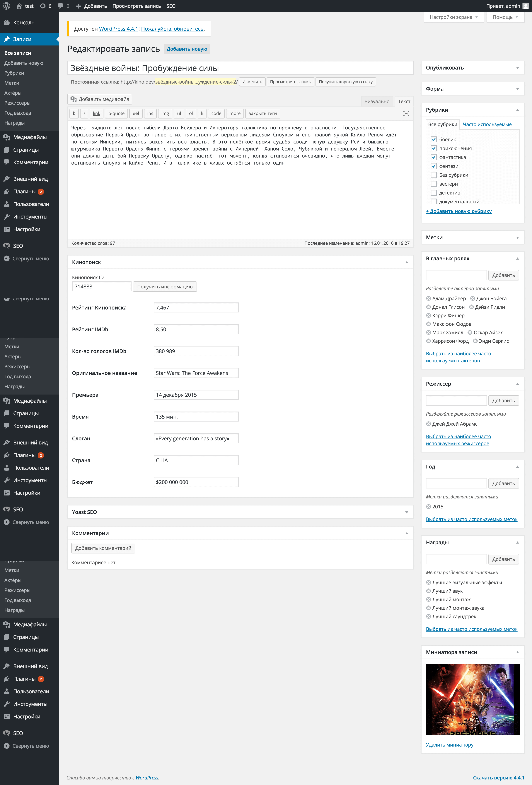
Task: Open Все записи in sidebar
Action: [18, 53]
